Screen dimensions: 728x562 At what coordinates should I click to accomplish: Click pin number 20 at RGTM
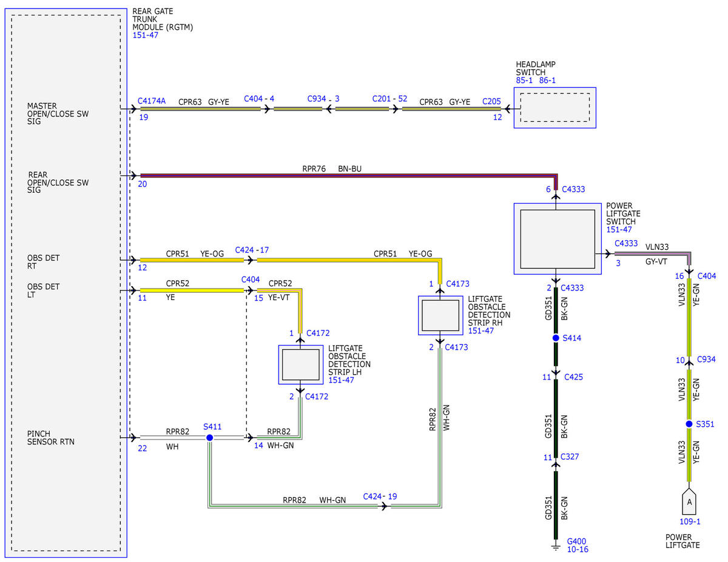tap(143, 184)
